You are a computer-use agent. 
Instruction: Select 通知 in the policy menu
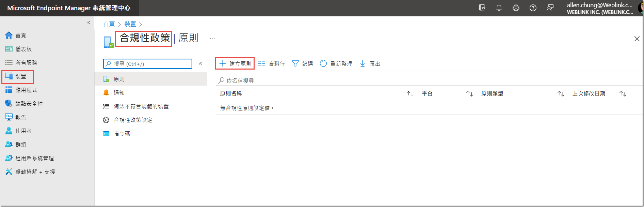tap(119, 93)
